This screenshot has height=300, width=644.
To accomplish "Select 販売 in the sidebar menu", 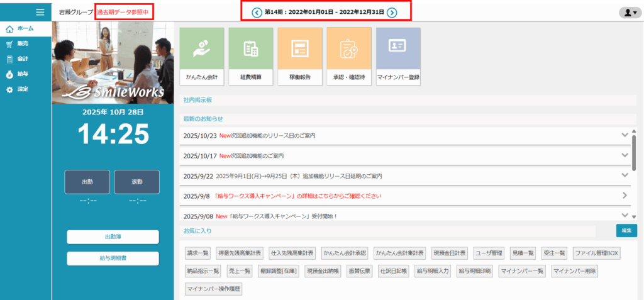I will click(x=22, y=44).
